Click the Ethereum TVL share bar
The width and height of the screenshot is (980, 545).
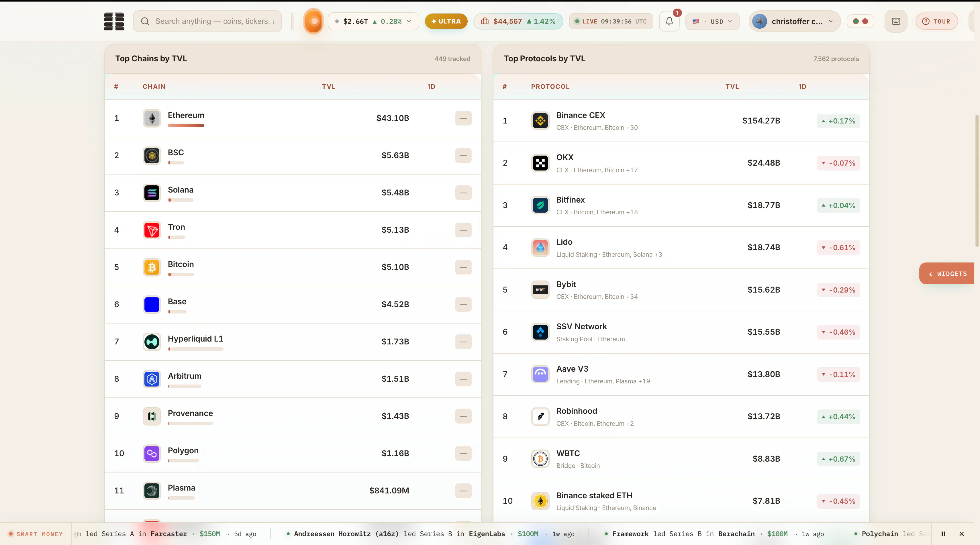pyautogui.click(x=186, y=126)
